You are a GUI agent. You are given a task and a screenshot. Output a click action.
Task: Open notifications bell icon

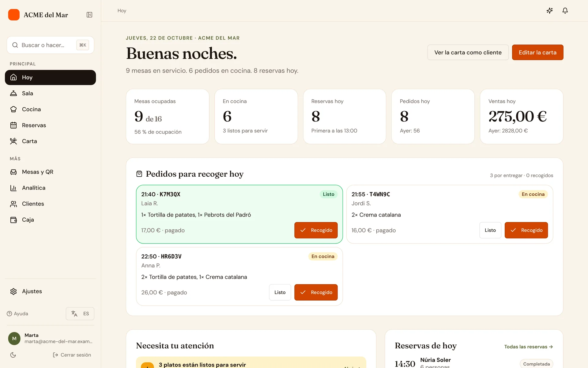click(x=565, y=11)
